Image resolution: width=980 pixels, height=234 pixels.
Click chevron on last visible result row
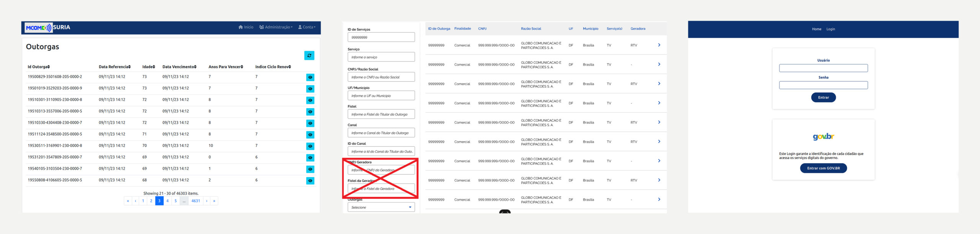(659, 200)
